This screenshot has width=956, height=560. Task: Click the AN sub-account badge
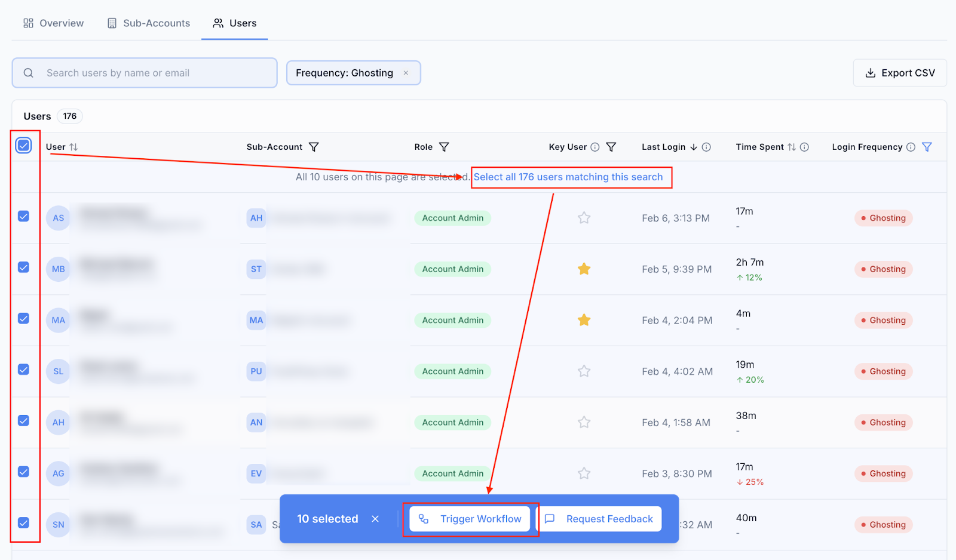point(256,423)
